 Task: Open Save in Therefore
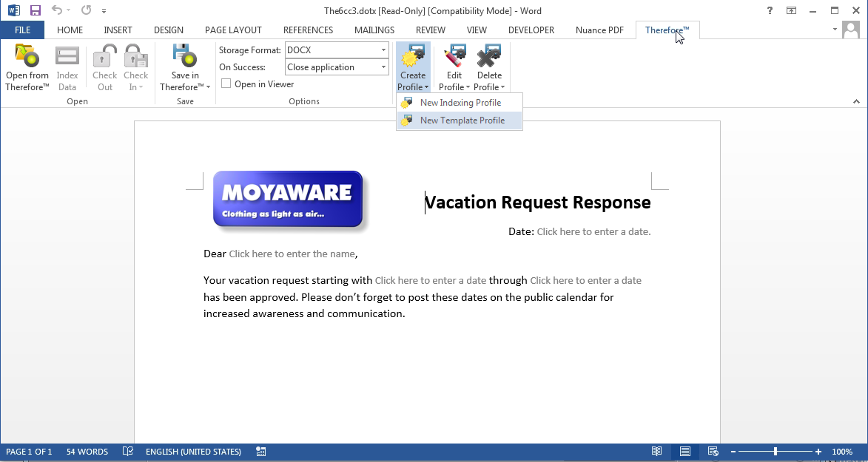[x=184, y=67]
